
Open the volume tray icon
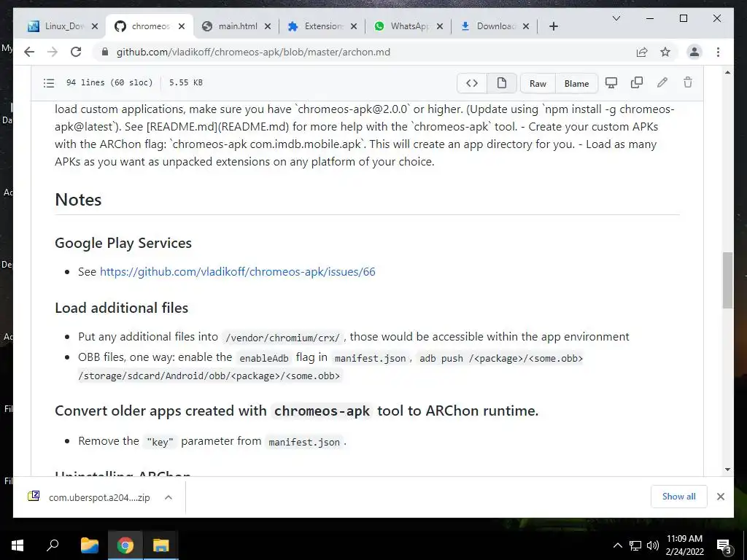[x=653, y=545]
